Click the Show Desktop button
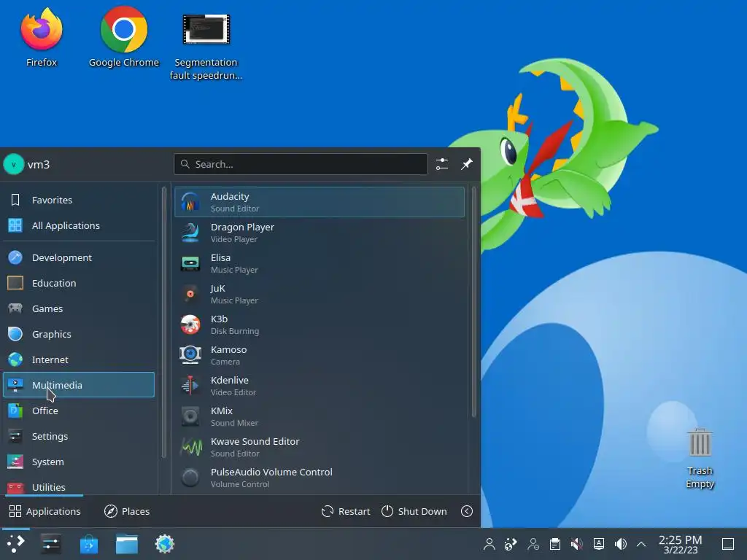 pyautogui.click(x=728, y=544)
